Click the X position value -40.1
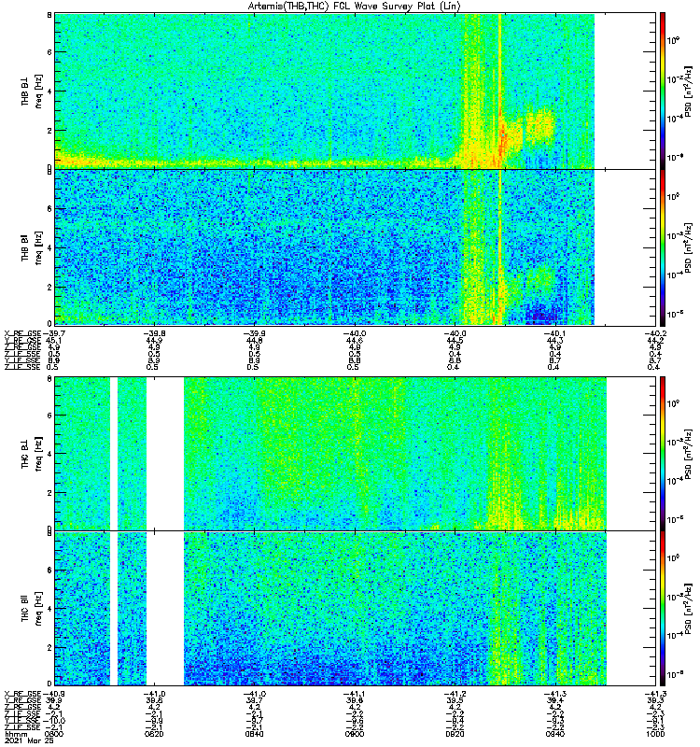The image size is (700, 747). 554,333
